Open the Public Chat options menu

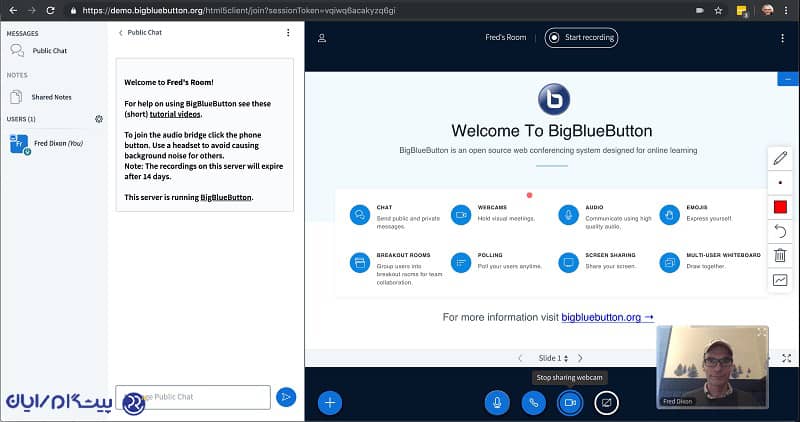click(x=288, y=33)
